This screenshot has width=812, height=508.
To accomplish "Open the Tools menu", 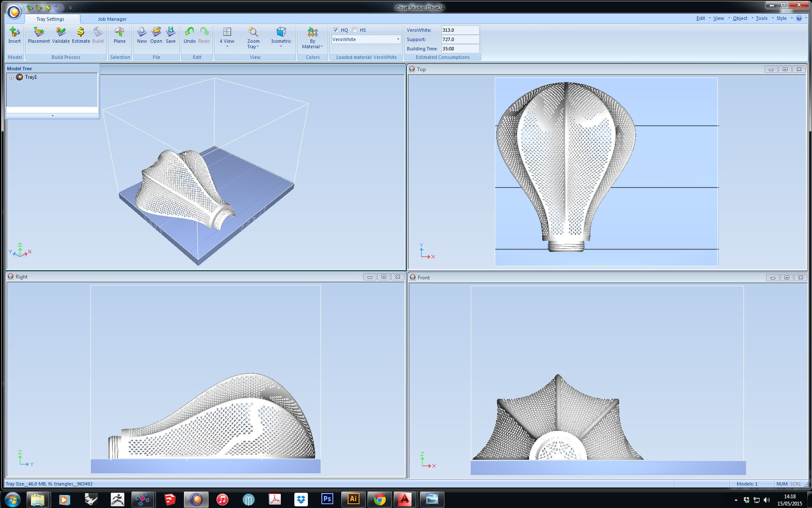I will 761,18.
